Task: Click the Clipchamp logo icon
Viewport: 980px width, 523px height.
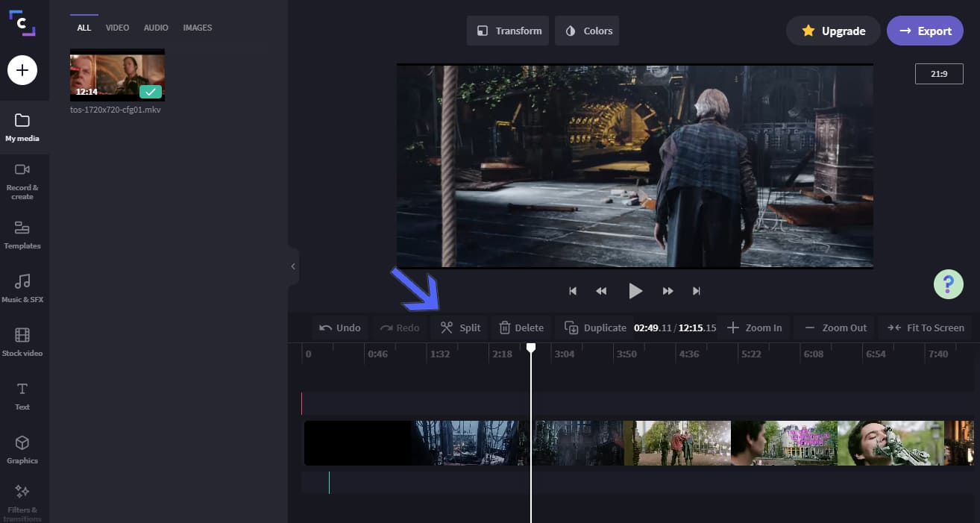Action: pos(22,22)
